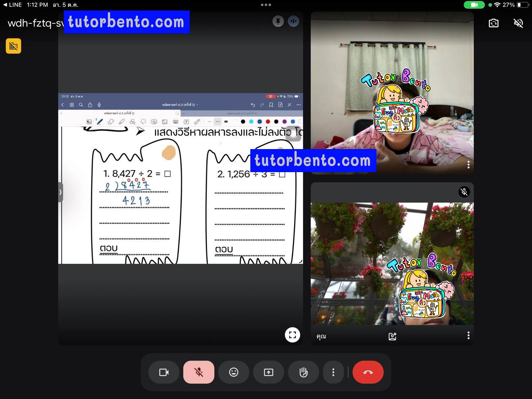532x399 pixels.
Task: Unmute the microphone
Action: tap(198, 372)
